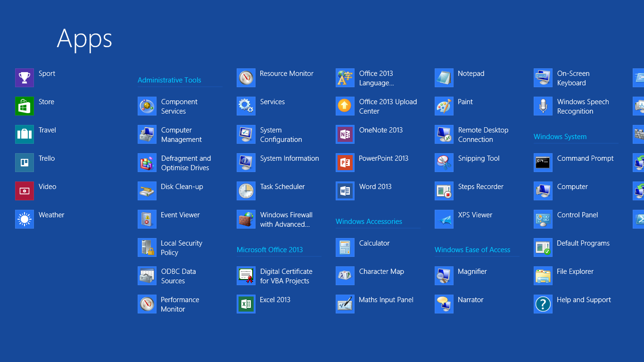644x362 pixels.
Task: Launch Snipping Tool scissors icon
Action: [444, 163]
